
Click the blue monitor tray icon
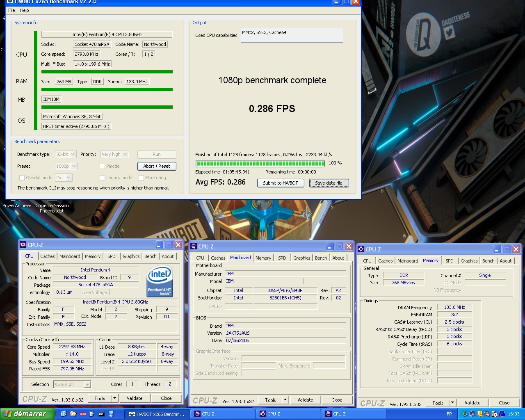[x=502, y=414]
